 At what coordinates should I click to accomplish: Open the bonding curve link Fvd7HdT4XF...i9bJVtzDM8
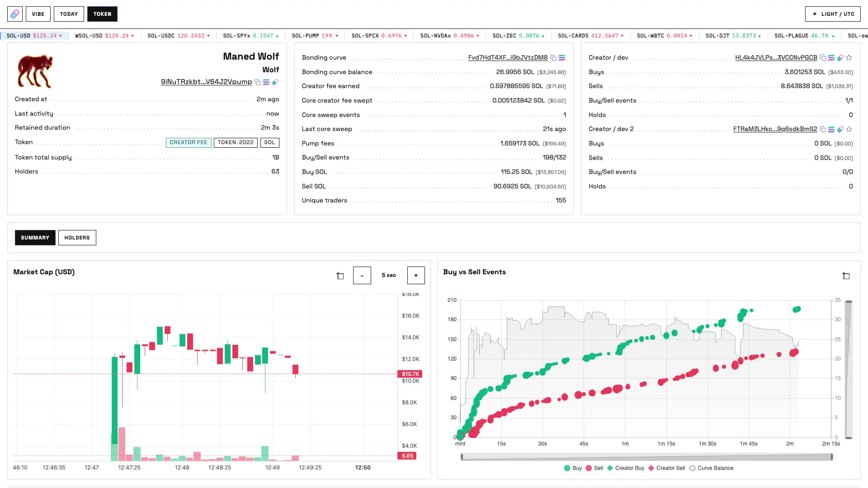(508, 57)
